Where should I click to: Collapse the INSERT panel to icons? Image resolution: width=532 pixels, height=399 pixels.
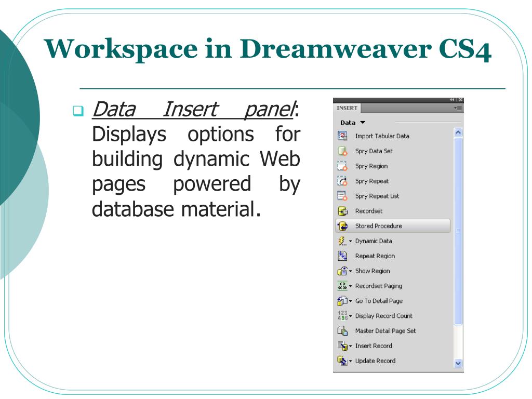452,100
